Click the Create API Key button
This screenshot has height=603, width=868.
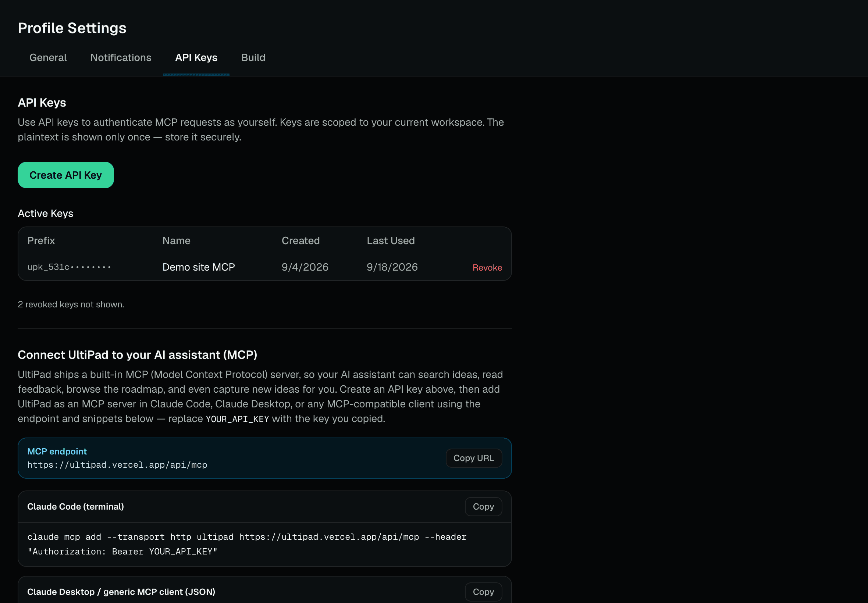click(x=66, y=175)
